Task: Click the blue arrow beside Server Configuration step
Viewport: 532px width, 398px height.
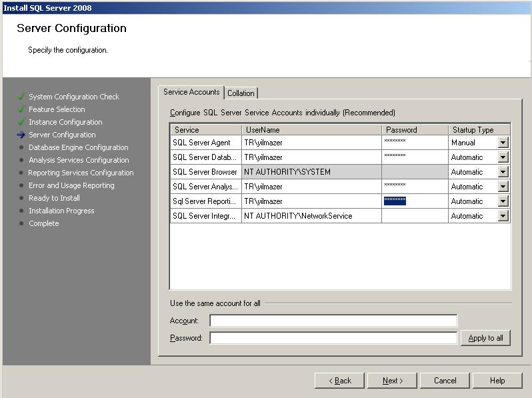Action: coord(21,135)
